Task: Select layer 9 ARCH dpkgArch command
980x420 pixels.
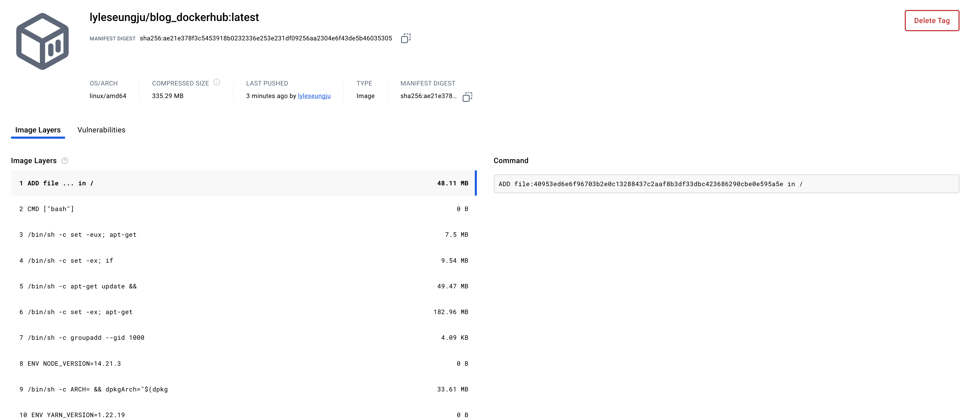Action: 244,389
